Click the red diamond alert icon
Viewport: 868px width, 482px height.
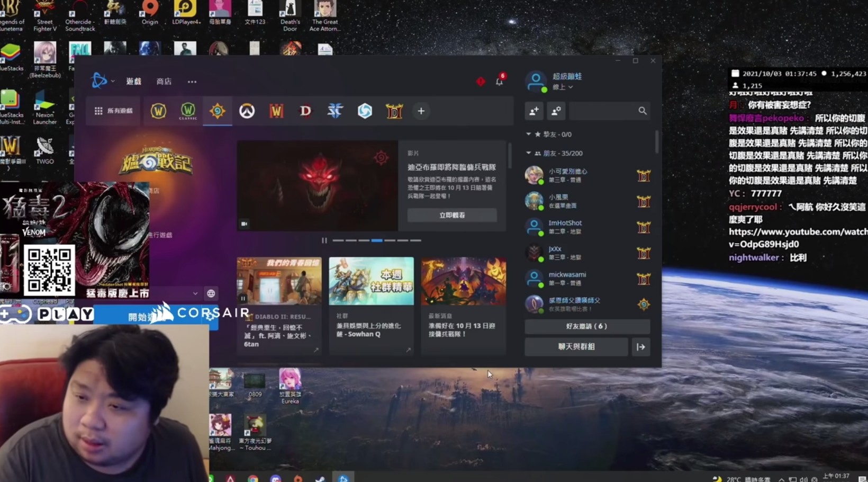tap(481, 82)
